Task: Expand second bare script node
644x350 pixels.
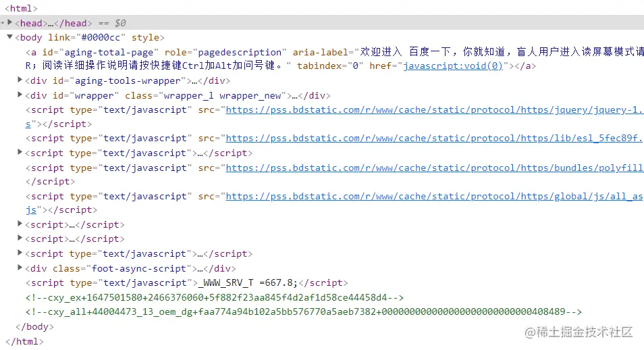Action: click(x=20, y=238)
